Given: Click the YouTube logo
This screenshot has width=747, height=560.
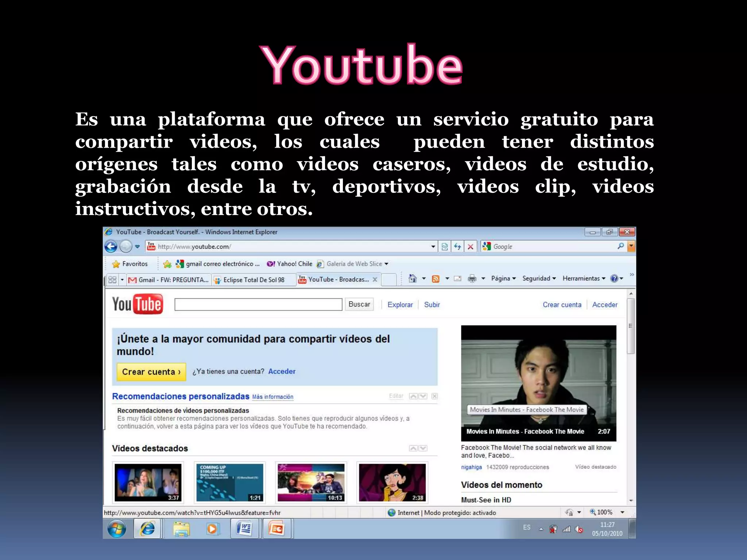Looking at the screenshot, I should click(138, 304).
